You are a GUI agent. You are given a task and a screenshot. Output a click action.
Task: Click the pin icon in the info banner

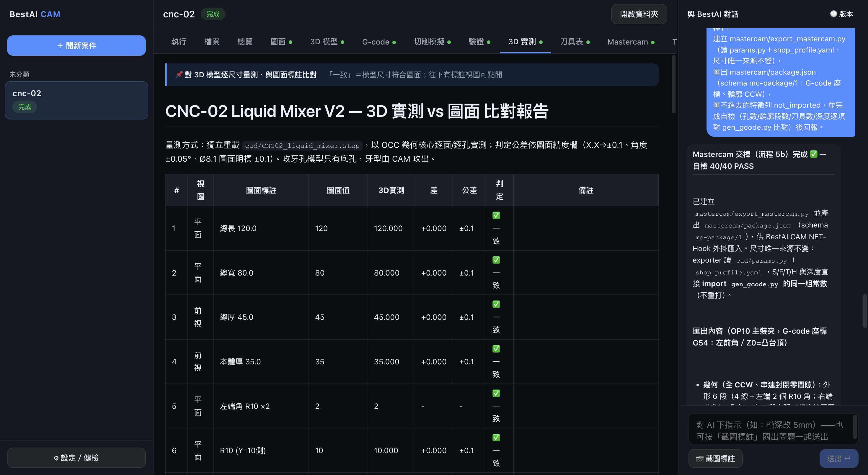click(x=179, y=74)
